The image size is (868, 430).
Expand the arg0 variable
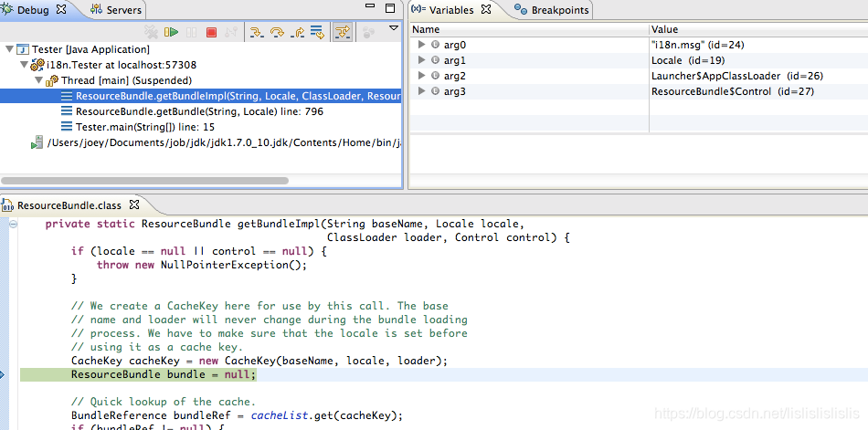pos(422,44)
